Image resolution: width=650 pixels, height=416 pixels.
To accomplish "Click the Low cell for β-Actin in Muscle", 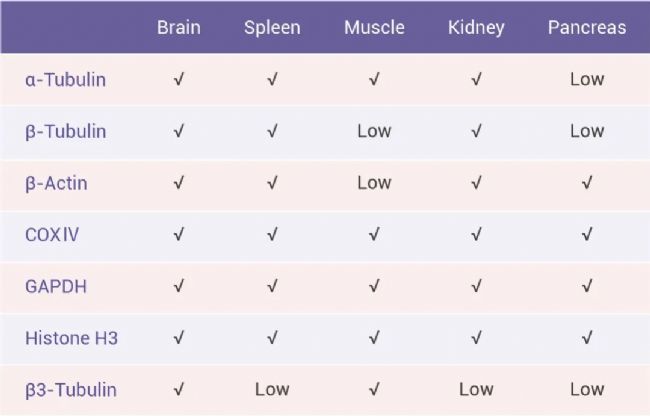I will pos(374,183).
